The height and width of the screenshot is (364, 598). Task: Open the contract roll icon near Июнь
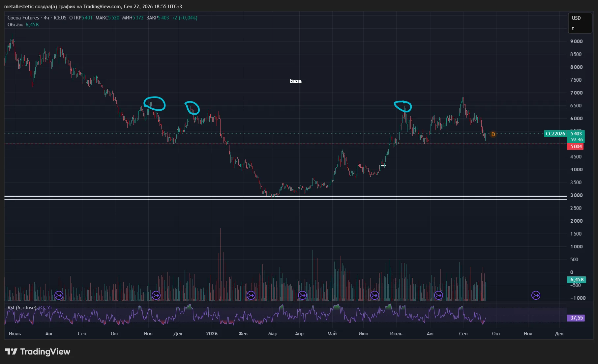point(374,295)
